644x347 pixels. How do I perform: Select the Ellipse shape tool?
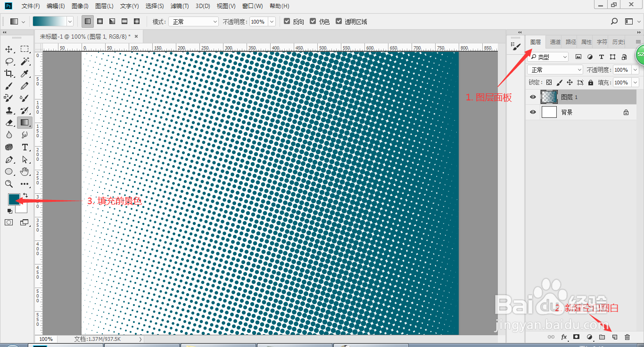(x=9, y=172)
